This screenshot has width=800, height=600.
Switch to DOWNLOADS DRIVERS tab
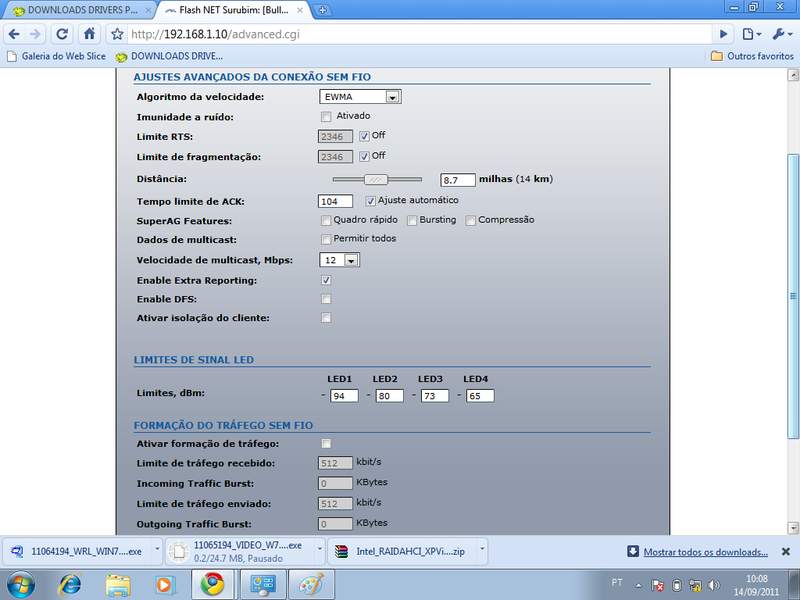tap(78, 10)
